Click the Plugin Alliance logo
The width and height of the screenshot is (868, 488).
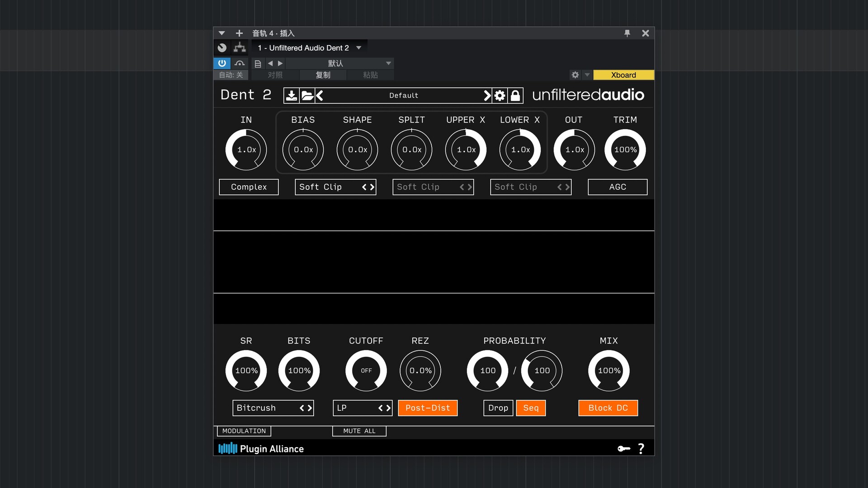261,449
